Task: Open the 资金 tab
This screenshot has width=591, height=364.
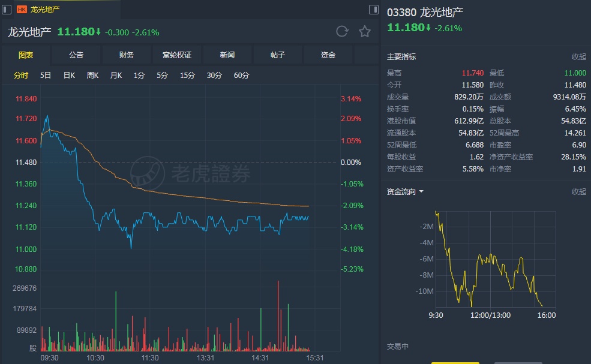Action: tap(328, 55)
